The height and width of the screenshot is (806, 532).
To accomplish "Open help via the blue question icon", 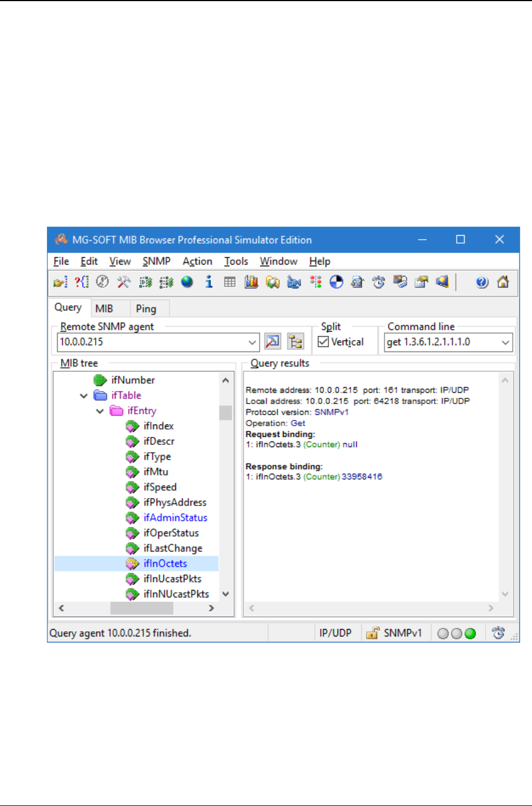I will (x=482, y=281).
